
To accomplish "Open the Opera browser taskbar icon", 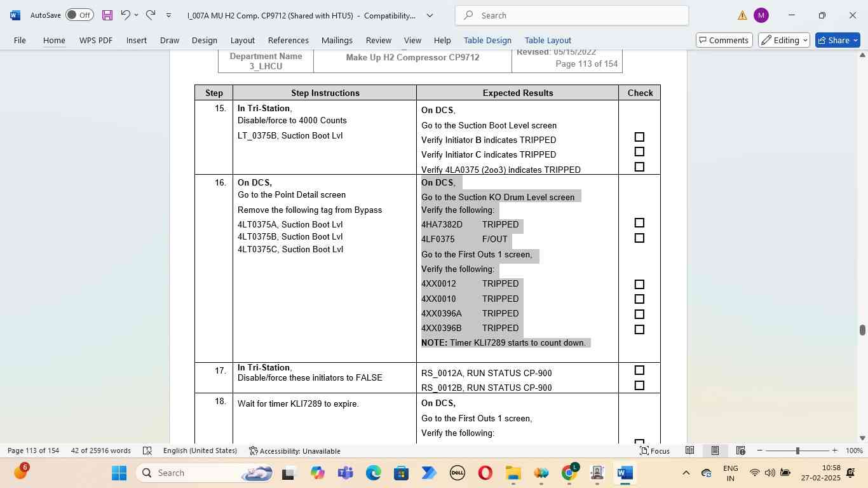I will click(485, 473).
